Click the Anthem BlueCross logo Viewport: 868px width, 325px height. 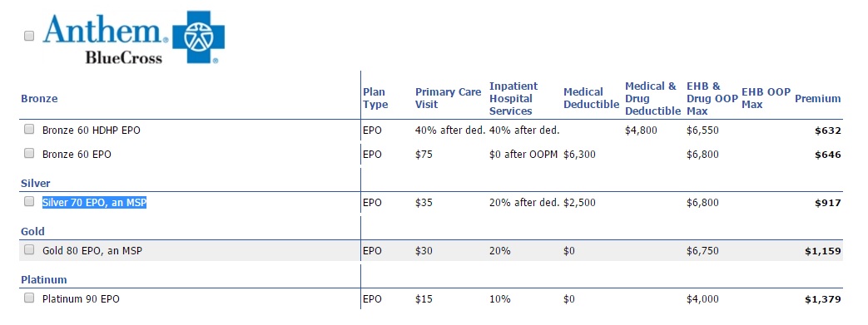coord(134,37)
